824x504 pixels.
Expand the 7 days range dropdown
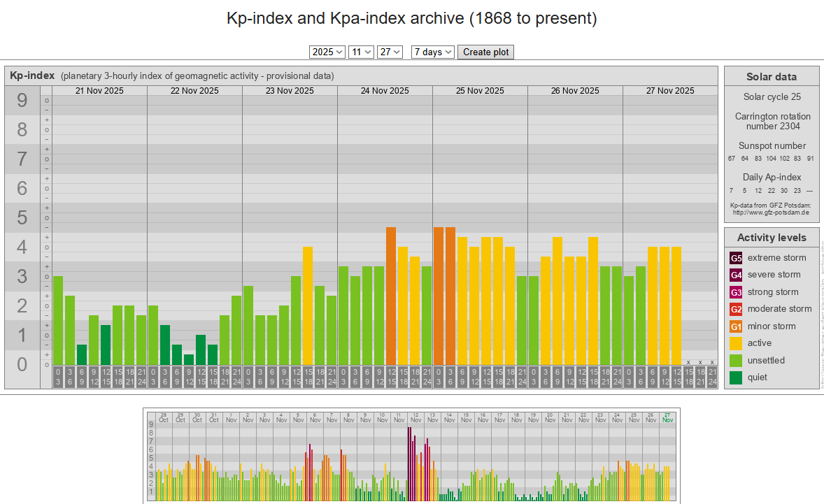pos(433,52)
